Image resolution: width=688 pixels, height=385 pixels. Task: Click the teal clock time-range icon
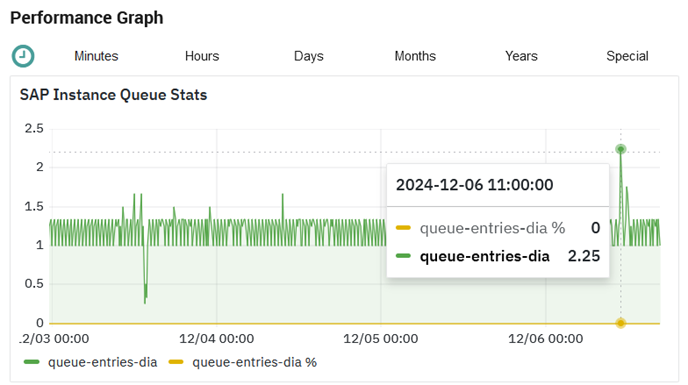23,56
